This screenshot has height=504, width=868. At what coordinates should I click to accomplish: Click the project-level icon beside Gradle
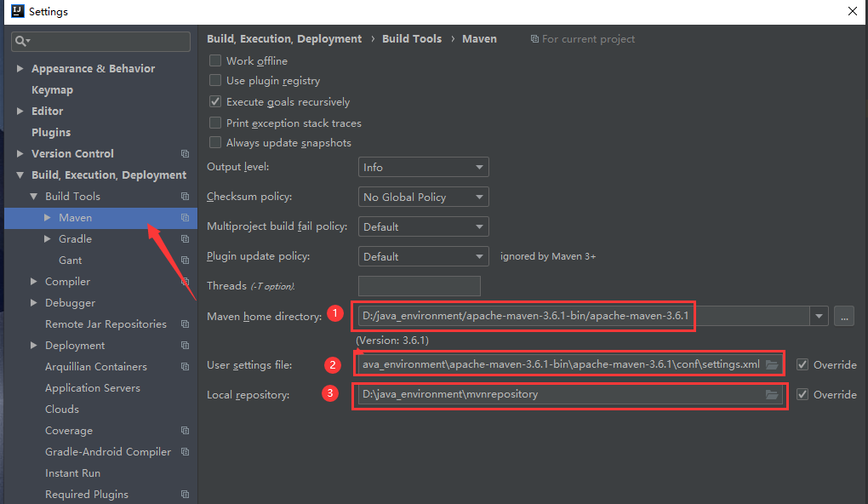click(185, 239)
